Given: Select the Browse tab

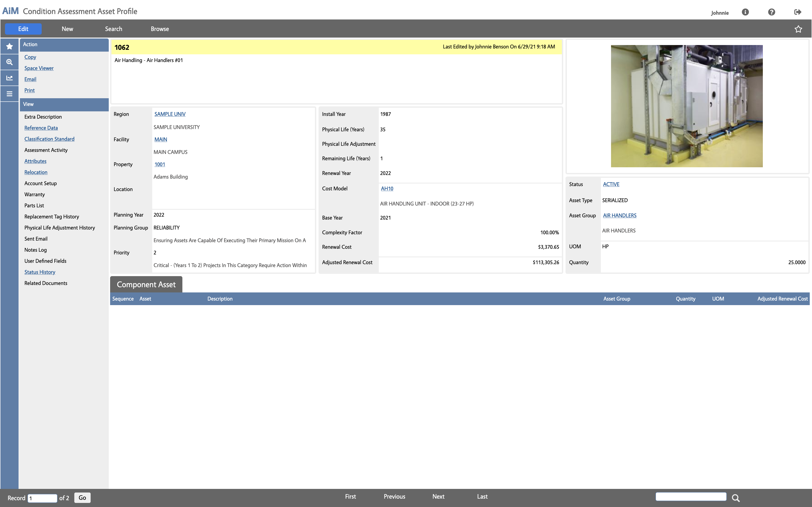Looking at the screenshot, I should pos(159,29).
